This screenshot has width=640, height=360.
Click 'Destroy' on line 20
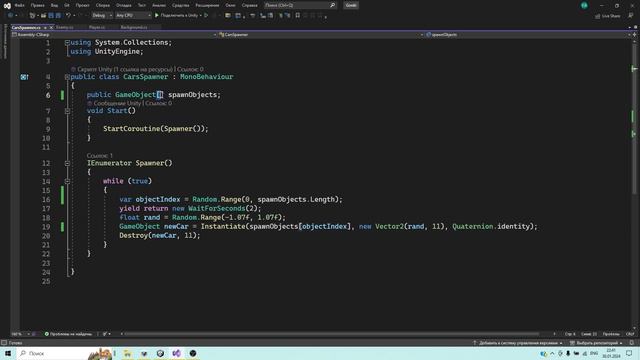pyautogui.click(x=133, y=236)
